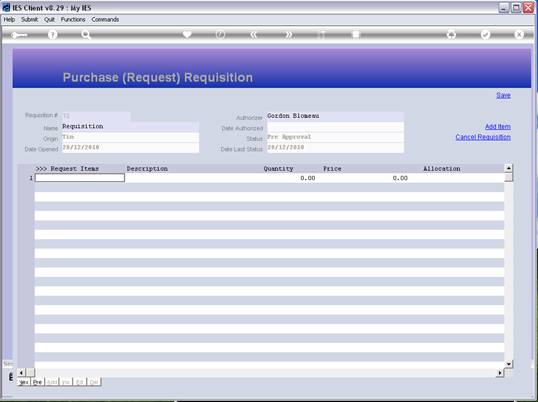Click the magnifying glass search icon
Image resolution: width=538 pixels, height=402 pixels.
pos(86,35)
